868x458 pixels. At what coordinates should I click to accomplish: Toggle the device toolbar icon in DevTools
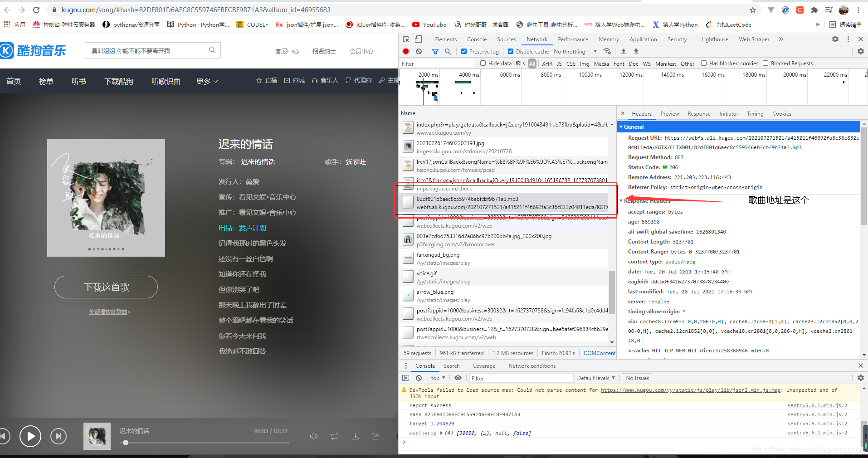(418, 39)
